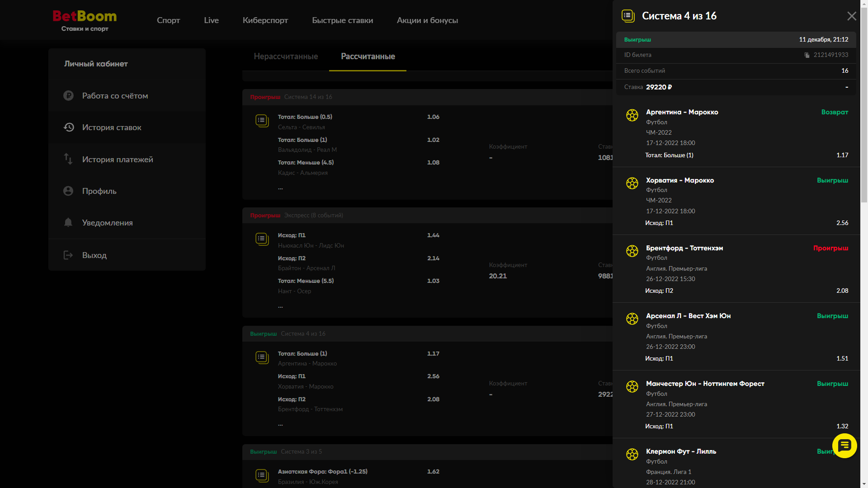This screenshot has width=868, height=488.
Task: Click the copy icon next to ticket ID
Action: pyautogui.click(x=807, y=55)
